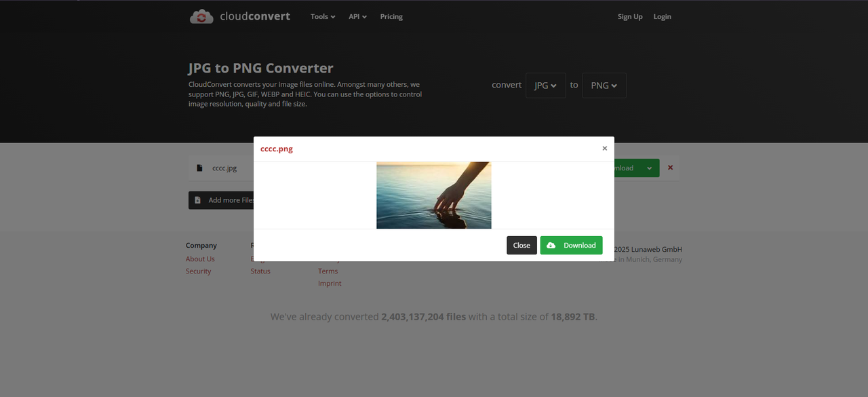868x397 pixels.
Task: Click the Sign Up link
Action: 630,16
